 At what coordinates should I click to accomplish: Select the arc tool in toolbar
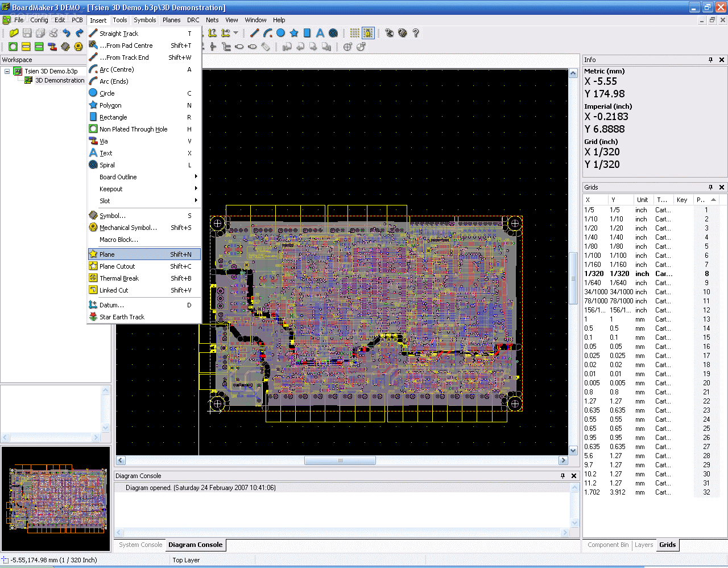coord(268,33)
